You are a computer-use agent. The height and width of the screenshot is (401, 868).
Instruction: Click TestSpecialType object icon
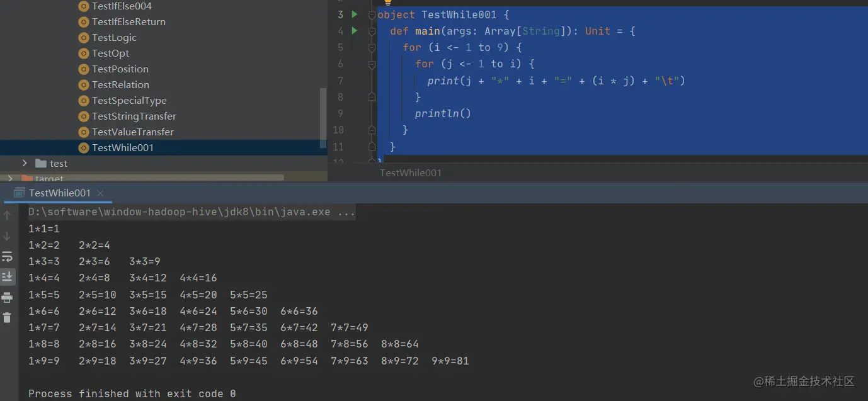click(84, 101)
